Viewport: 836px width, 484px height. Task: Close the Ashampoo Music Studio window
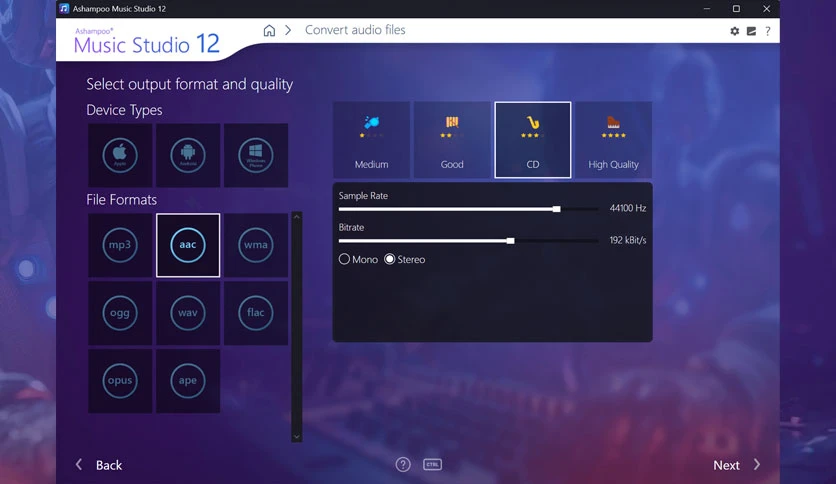pyautogui.click(x=766, y=9)
